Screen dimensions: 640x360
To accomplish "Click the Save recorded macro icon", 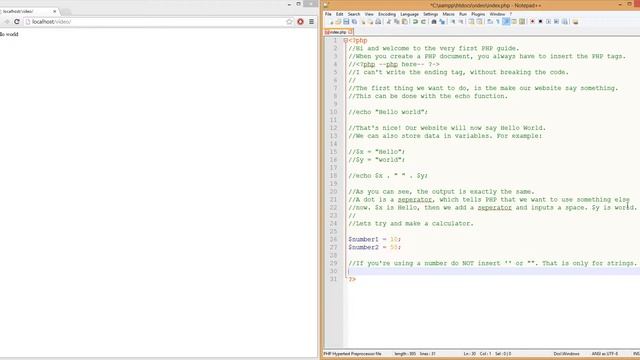I will click(x=564, y=22).
